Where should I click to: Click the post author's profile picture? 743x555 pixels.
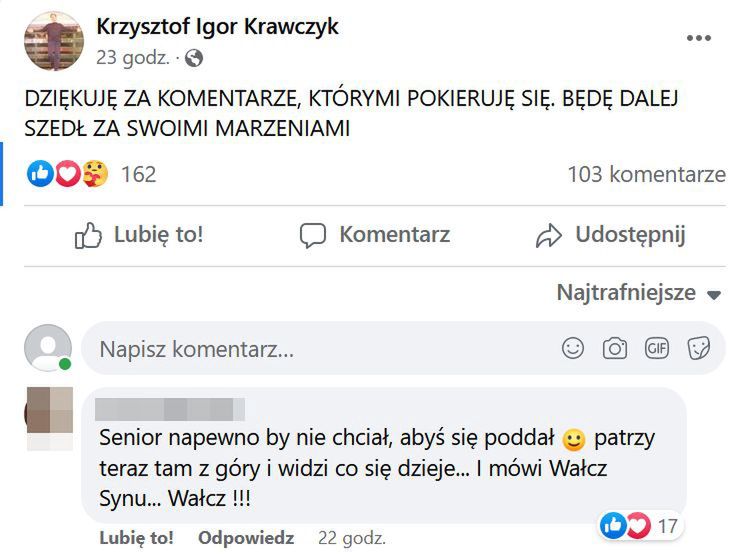[x=53, y=41]
